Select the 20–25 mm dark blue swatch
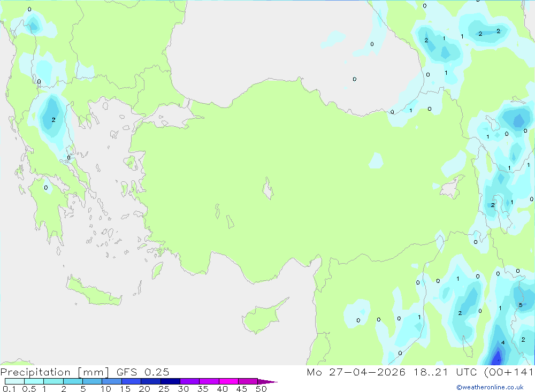This screenshot has height=392, width=535. click(151, 381)
